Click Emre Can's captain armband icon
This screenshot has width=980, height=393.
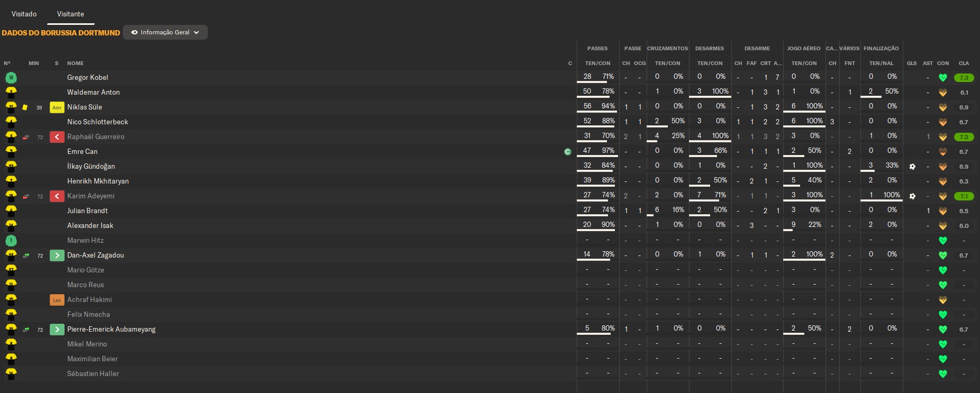click(568, 152)
